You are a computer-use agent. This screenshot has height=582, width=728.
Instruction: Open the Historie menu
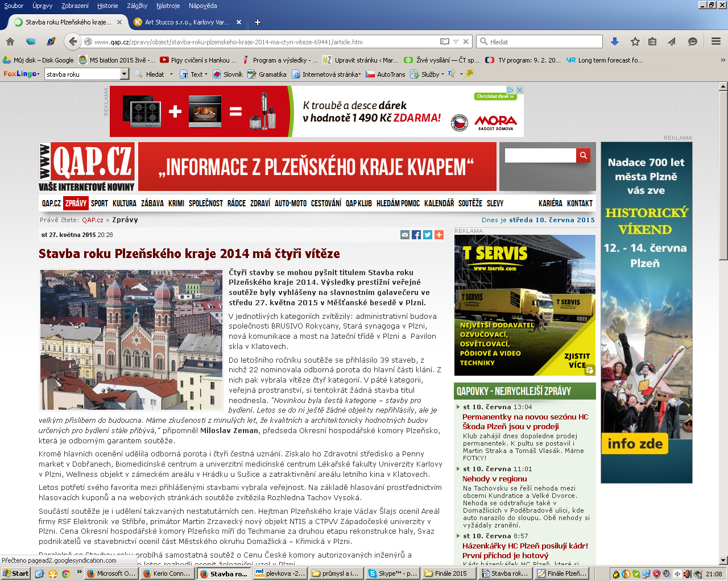coord(107,6)
